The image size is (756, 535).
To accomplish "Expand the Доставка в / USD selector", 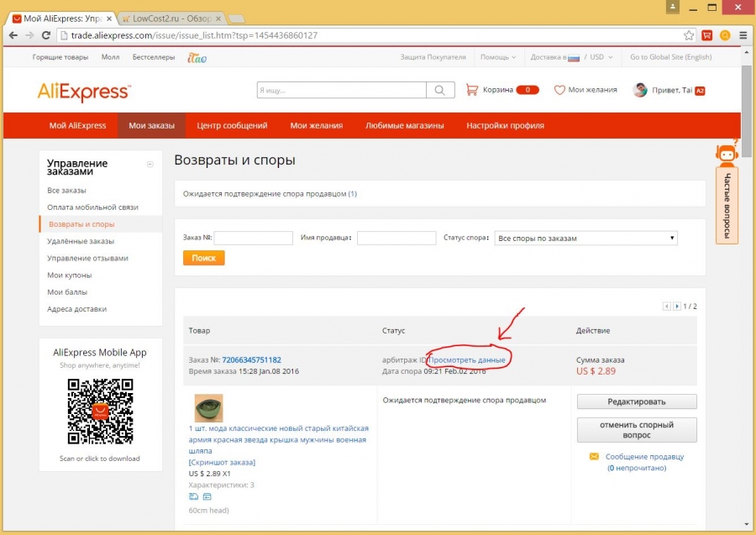I will [571, 57].
